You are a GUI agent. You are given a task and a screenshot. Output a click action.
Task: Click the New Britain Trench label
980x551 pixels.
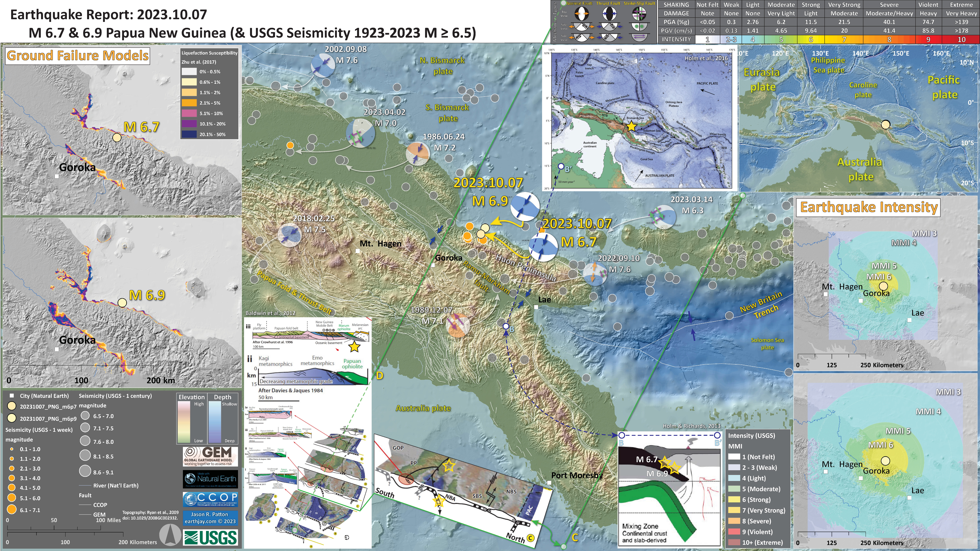[x=762, y=305]
